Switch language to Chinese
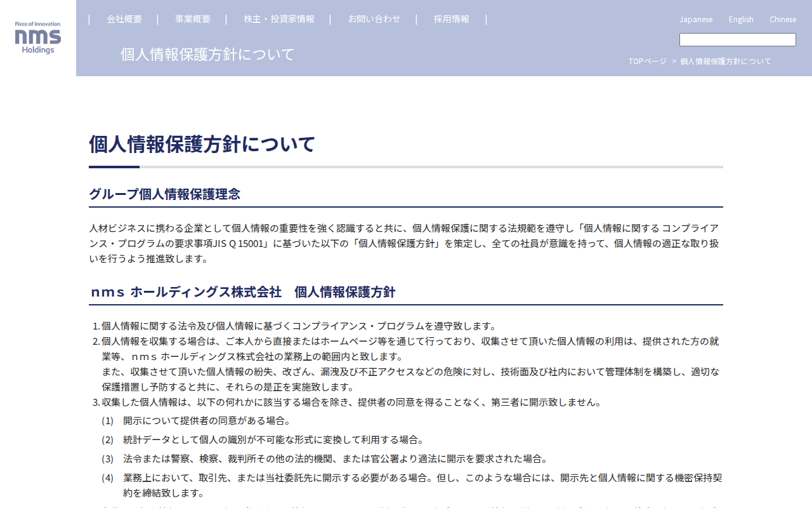Viewport: 812px width, 508px height. coord(783,19)
